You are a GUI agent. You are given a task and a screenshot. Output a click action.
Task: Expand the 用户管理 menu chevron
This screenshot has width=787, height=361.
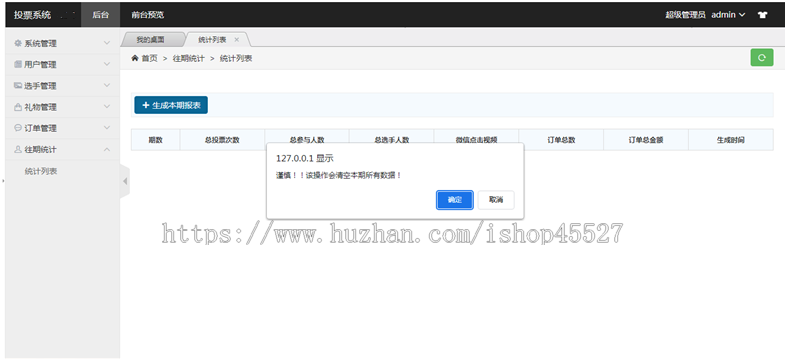pos(107,64)
